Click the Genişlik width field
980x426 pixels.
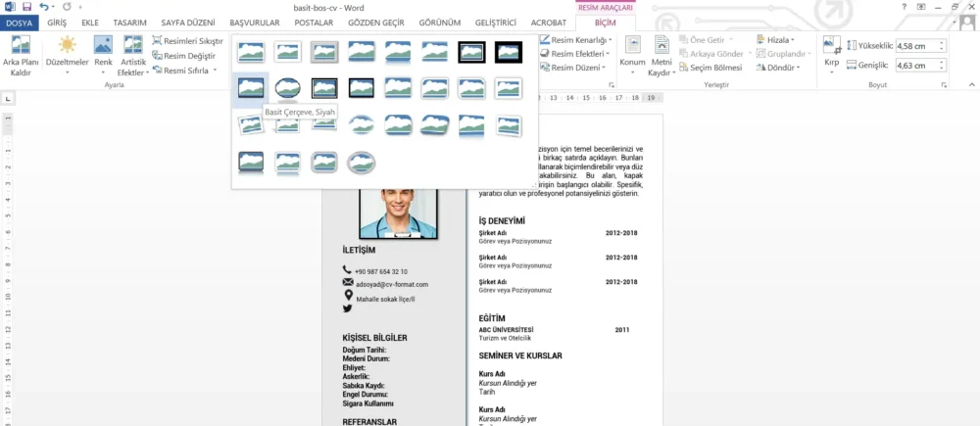click(916, 65)
